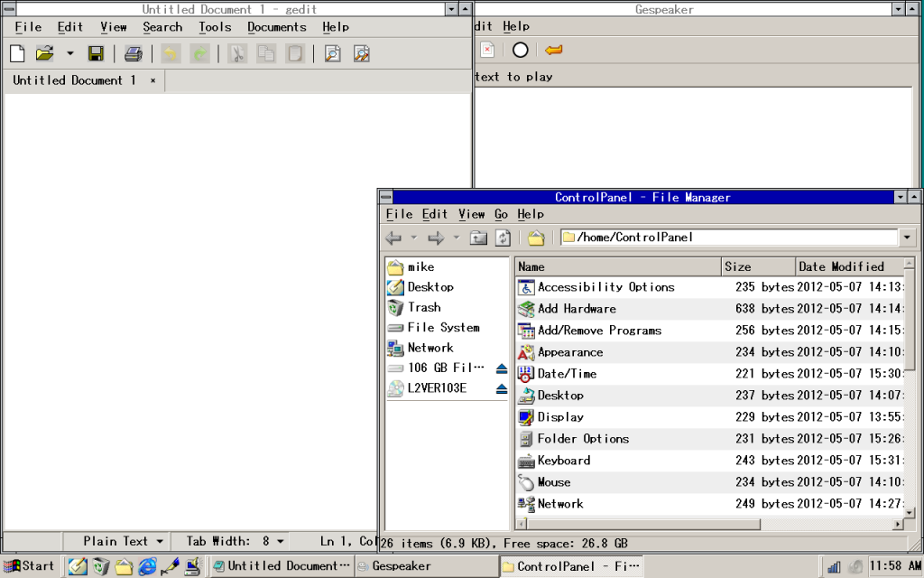Expand the Plain Text language dropdown

(124, 541)
